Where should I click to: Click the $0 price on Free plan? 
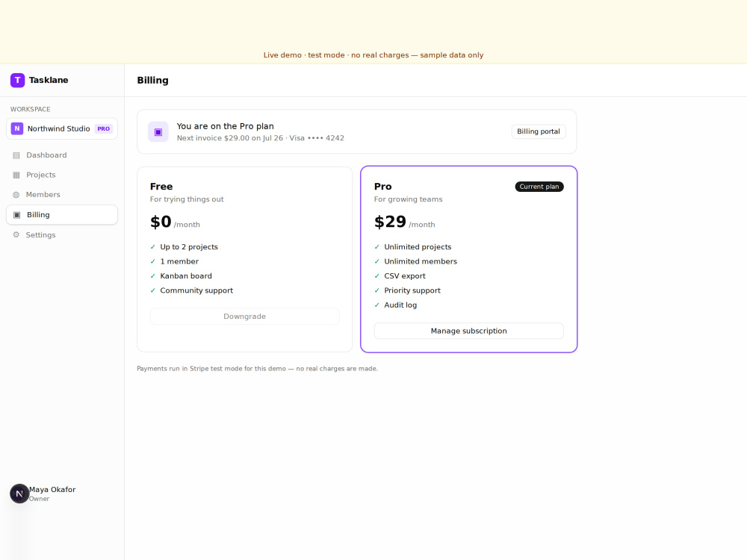click(161, 222)
